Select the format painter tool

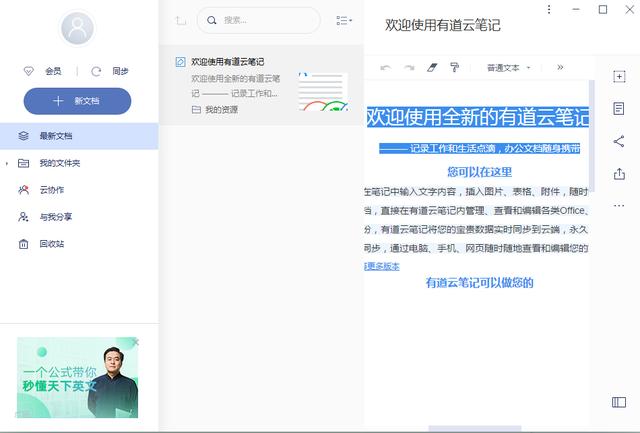[454, 67]
